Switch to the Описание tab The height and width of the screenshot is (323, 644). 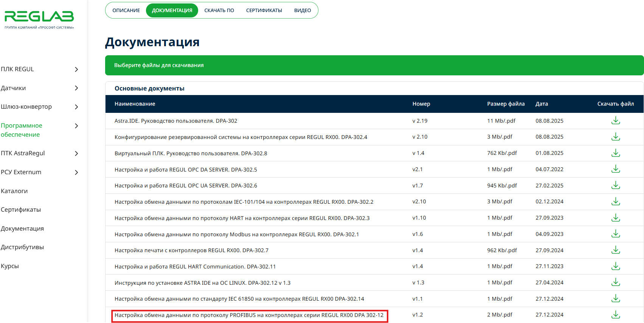point(126,11)
